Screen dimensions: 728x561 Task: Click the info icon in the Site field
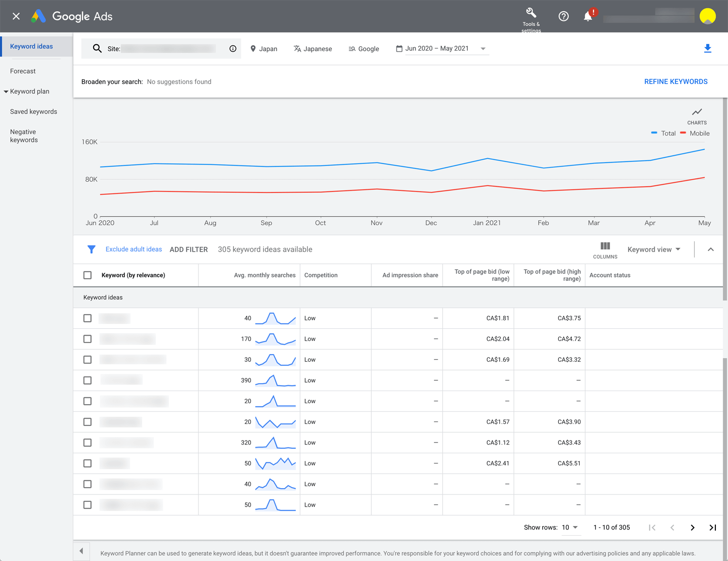click(233, 49)
